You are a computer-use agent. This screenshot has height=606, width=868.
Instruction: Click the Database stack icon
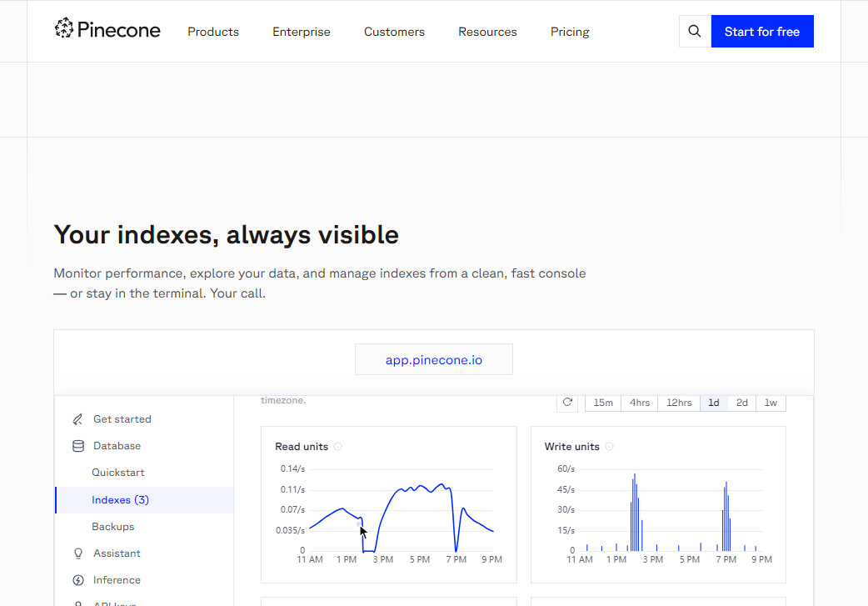click(78, 446)
